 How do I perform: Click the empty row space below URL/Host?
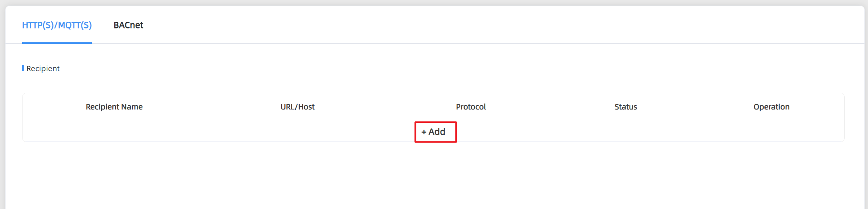click(x=297, y=131)
